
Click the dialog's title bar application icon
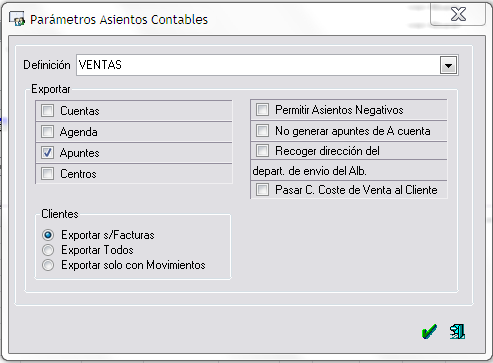tap(17, 19)
